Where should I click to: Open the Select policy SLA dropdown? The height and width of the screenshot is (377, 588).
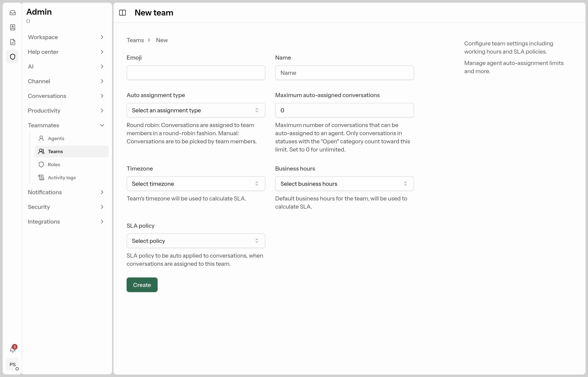[196, 241]
